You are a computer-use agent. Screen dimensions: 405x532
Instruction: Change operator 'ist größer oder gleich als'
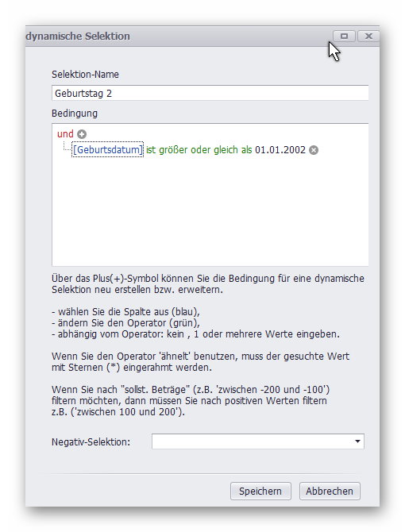pos(199,149)
